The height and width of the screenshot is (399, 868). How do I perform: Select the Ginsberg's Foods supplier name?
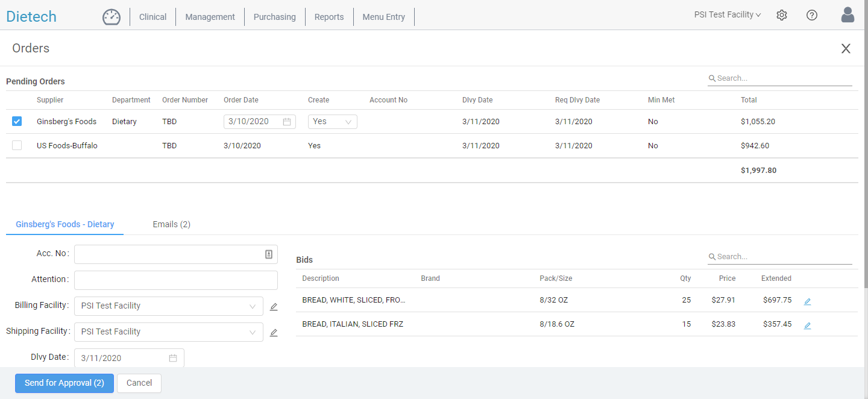(x=66, y=122)
